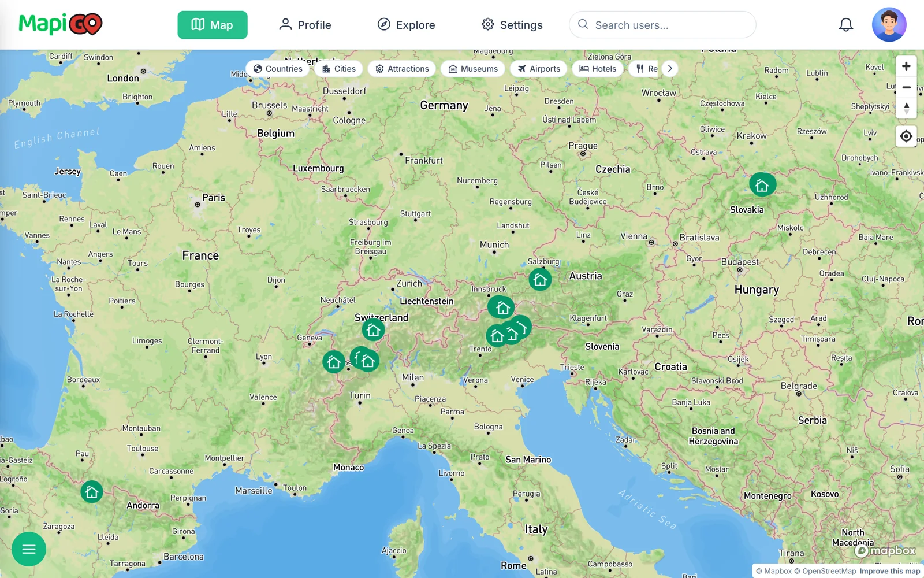Open the OpenStreetMap attribution link
Image resolution: width=924 pixels, height=578 pixels.
pos(825,571)
